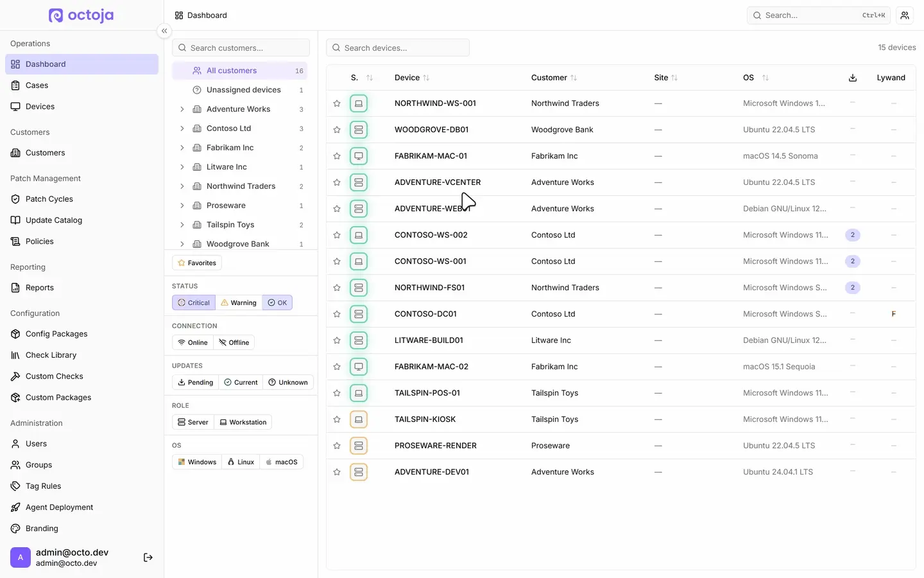Open Reports in the sidebar
The width and height of the screenshot is (924, 578).
[x=81, y=288]
